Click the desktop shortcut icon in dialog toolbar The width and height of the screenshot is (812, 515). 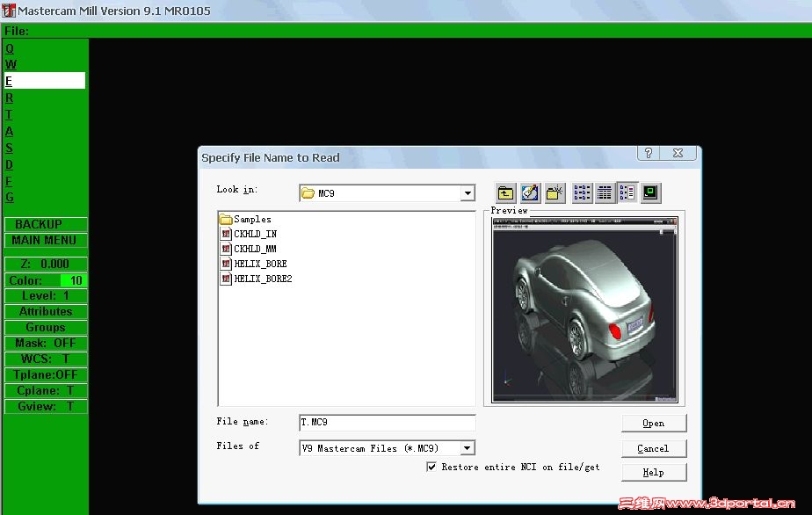530,192
